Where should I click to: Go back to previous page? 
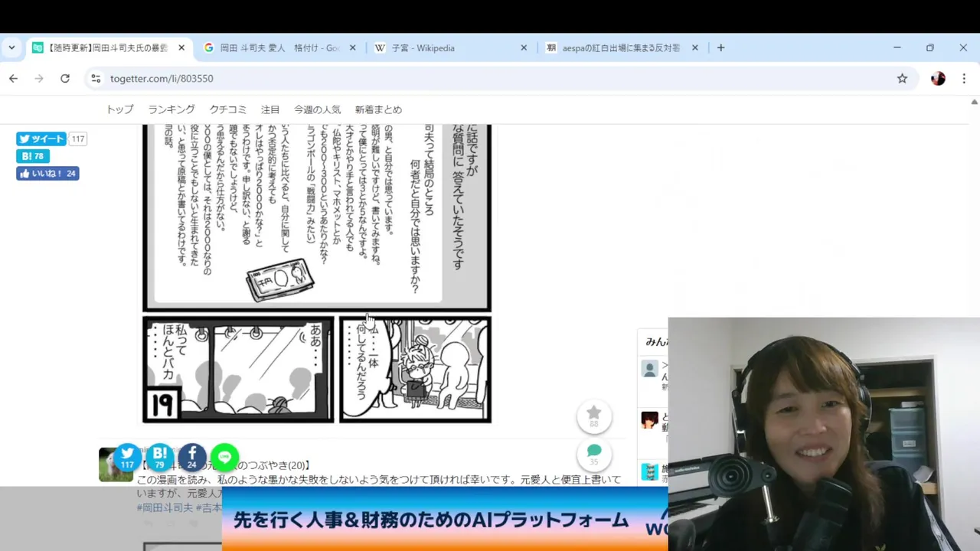[13, 78]
